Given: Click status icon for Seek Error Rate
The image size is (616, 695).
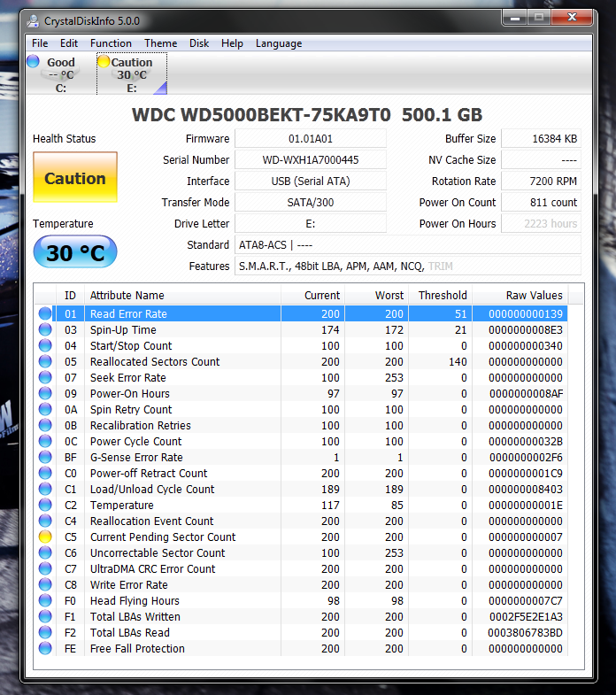Looking at the screenshot, I should coord(45,377).
